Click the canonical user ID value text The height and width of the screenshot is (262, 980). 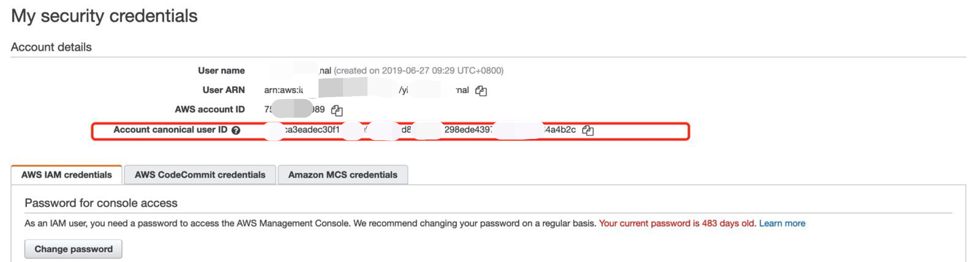click(468, 130)
